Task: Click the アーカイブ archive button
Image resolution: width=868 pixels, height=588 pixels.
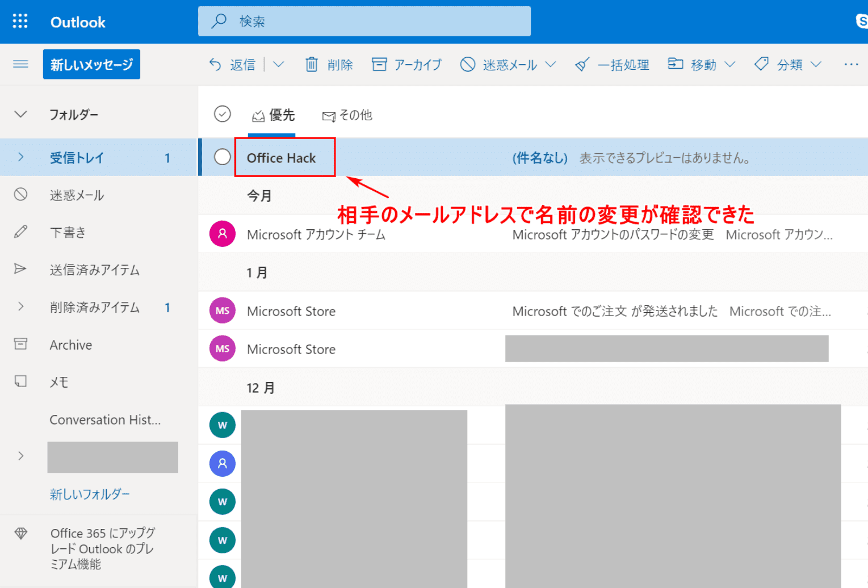Action: [406, 65]
